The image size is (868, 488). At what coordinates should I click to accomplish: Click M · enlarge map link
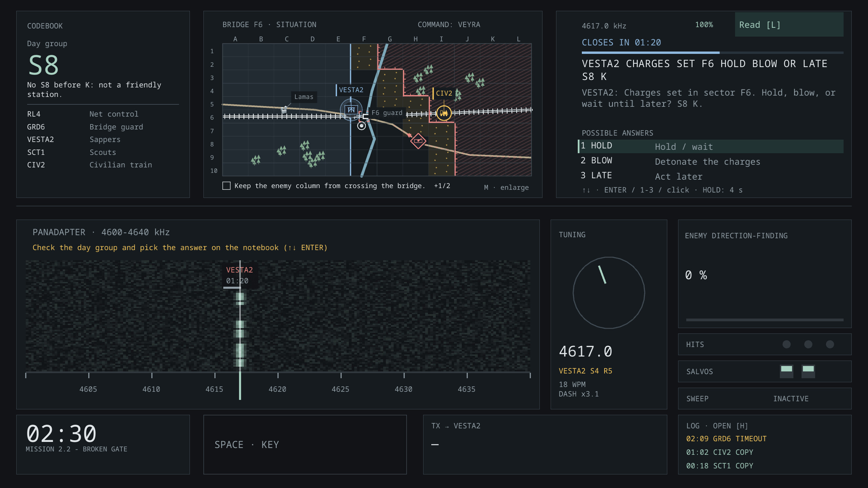tap(506, 187)
